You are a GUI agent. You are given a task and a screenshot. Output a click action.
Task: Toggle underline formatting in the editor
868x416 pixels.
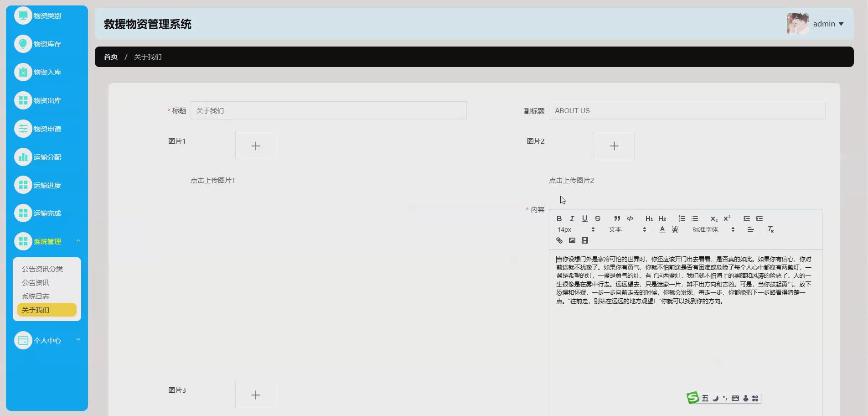[x=585, y=218]
